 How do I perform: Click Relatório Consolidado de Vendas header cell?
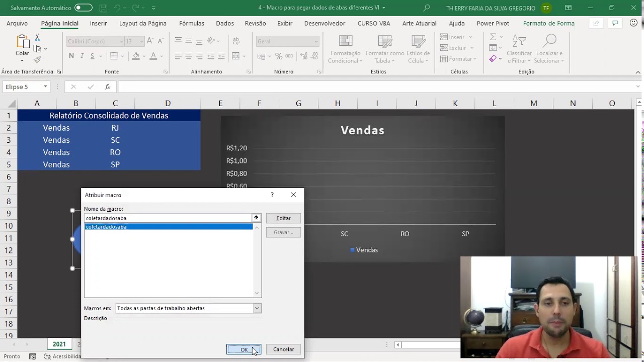(x=109, y=116)
